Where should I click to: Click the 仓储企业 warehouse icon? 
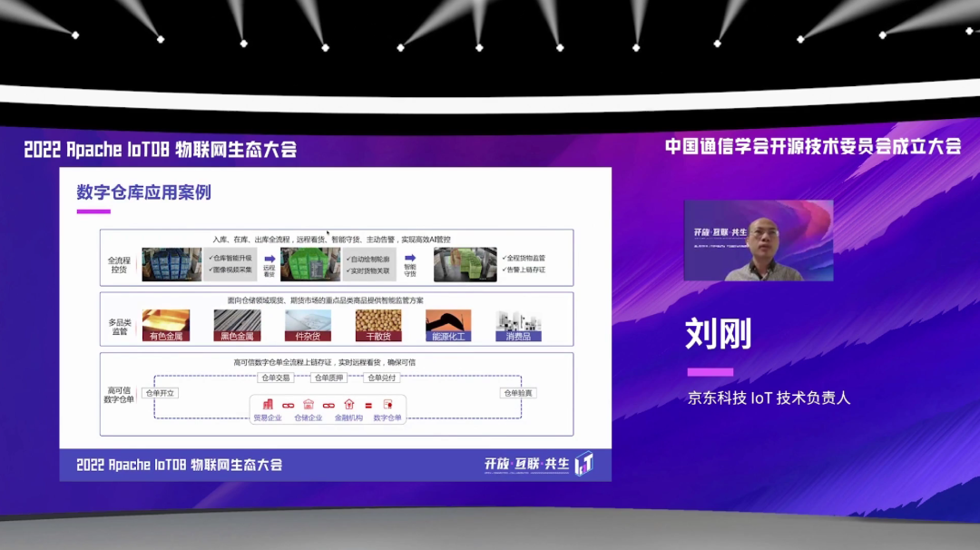(x=309, y=405)
